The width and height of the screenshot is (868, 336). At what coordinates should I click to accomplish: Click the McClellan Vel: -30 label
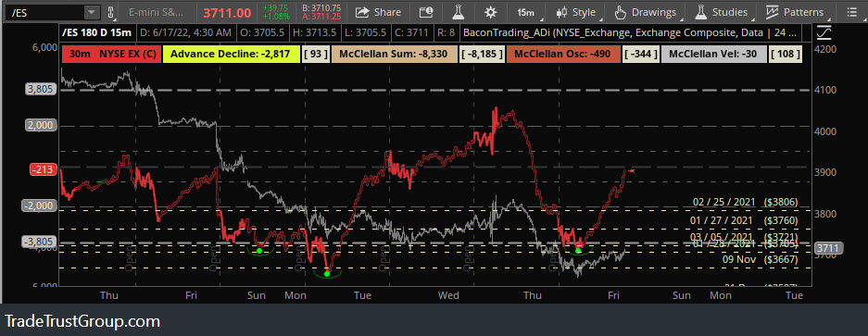click(713, 55)
